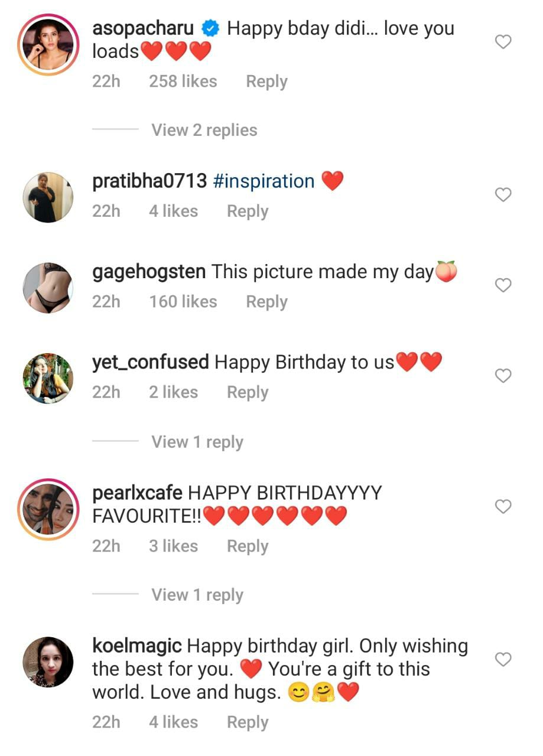Heart the yet_confused comment
The height and width of the screenshot is (756, 543).
point(502,376)
